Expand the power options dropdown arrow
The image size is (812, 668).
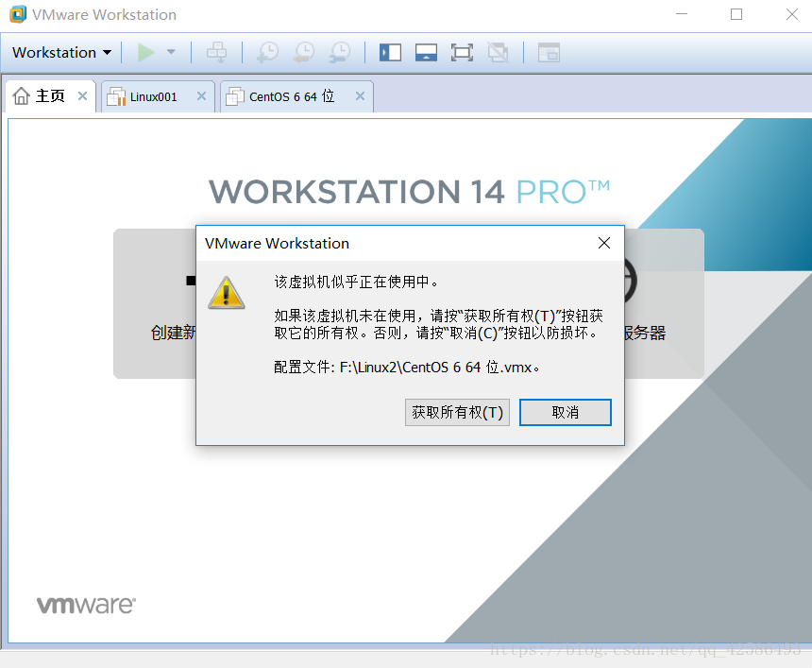point(171,52)
